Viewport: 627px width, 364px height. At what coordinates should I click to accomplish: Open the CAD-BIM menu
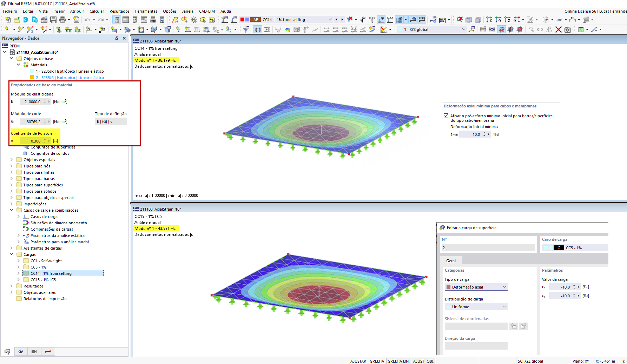pos(207,11)
